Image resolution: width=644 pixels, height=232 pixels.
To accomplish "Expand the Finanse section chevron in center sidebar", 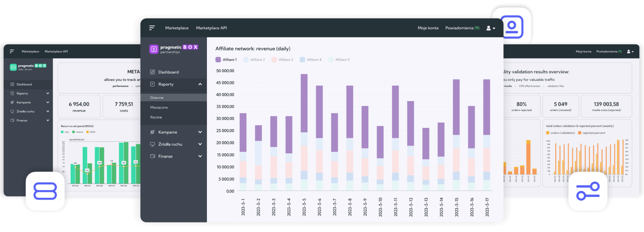I will pos(200,156).
